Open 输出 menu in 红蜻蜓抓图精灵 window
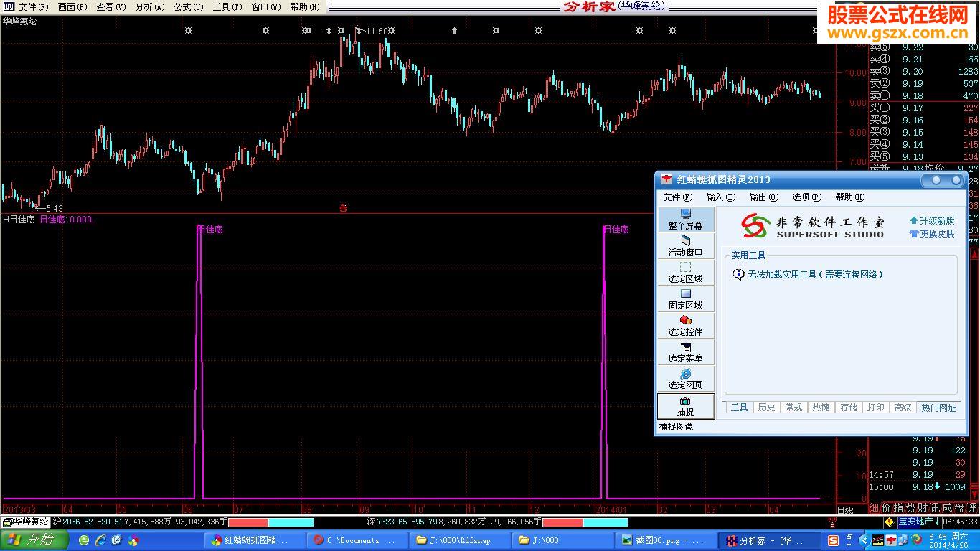The image size is (980, 551). 763,197
